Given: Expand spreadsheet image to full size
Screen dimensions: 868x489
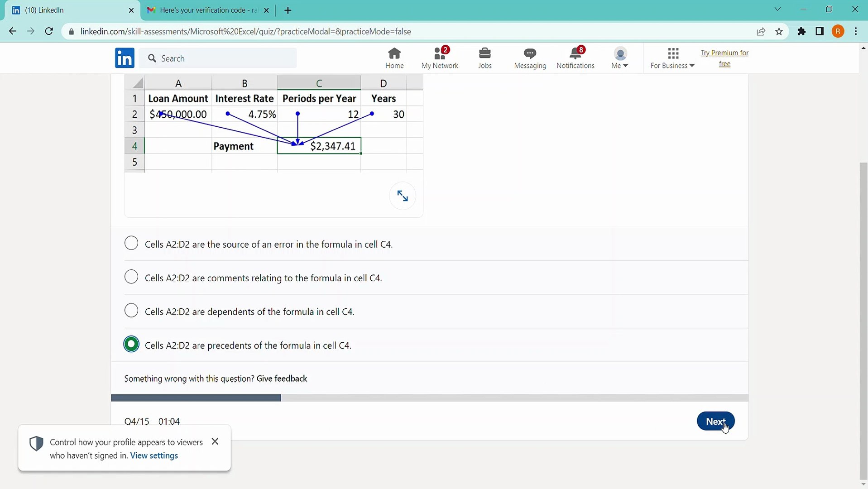Looking at the screenshot, I should pos(402,196).
